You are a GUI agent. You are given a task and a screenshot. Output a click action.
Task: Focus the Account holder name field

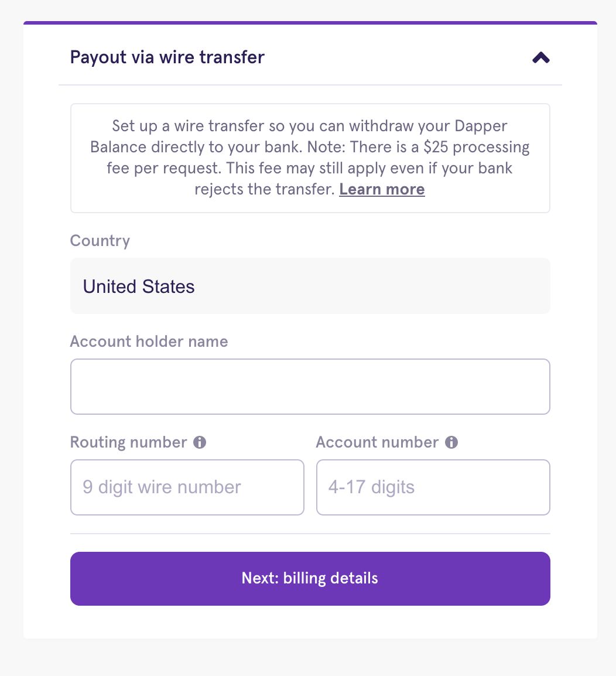[310, 387]
